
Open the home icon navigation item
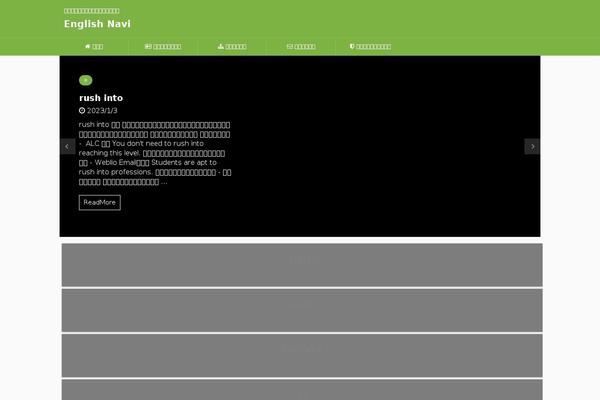(94, 47)
